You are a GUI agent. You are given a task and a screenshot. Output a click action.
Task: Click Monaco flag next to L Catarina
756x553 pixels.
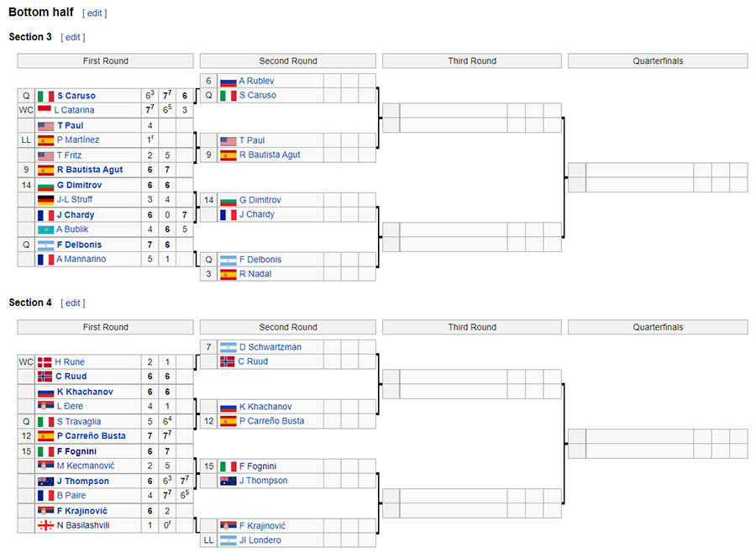pos(45,109)
